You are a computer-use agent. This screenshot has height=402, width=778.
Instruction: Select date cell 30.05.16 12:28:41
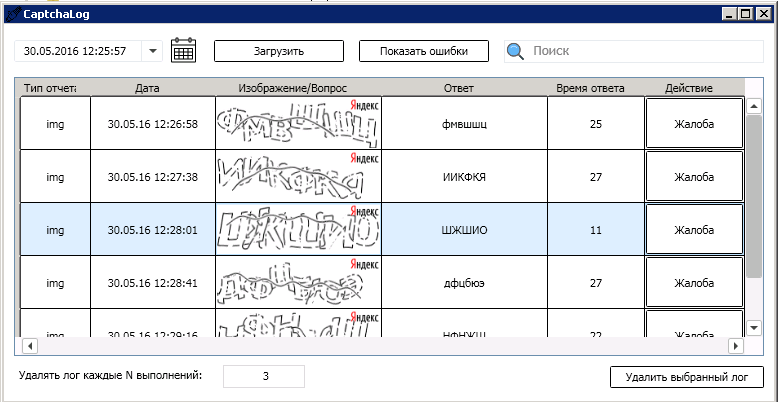click(x=153, y=283)
